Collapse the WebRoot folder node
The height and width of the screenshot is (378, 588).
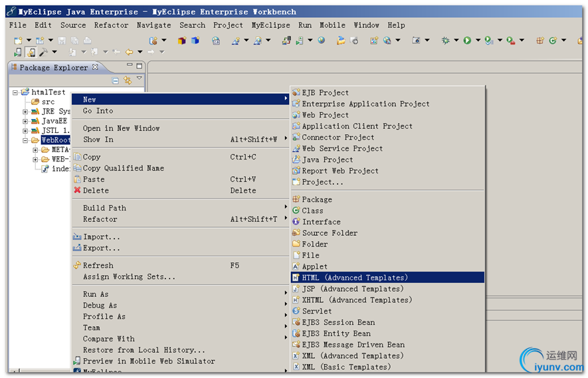point(25,140)
